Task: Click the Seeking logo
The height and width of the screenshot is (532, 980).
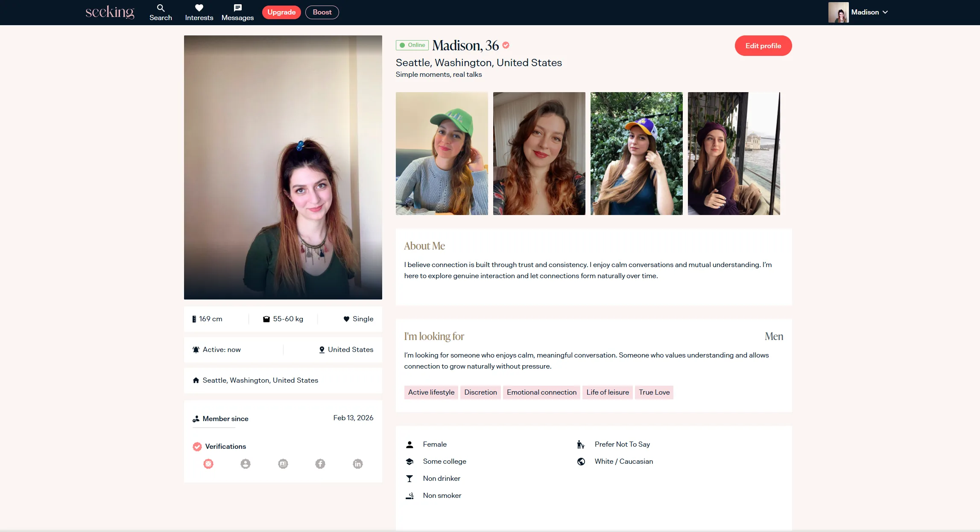Action: coord(110,12)
